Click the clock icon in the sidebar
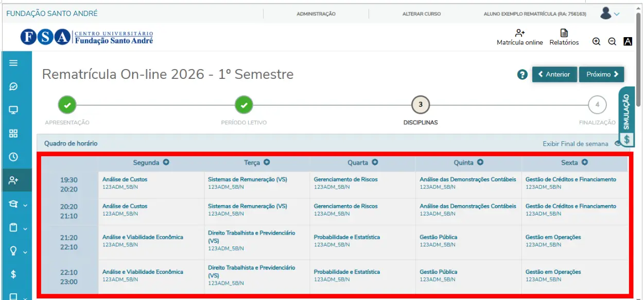644x300 pixels. 13,157
